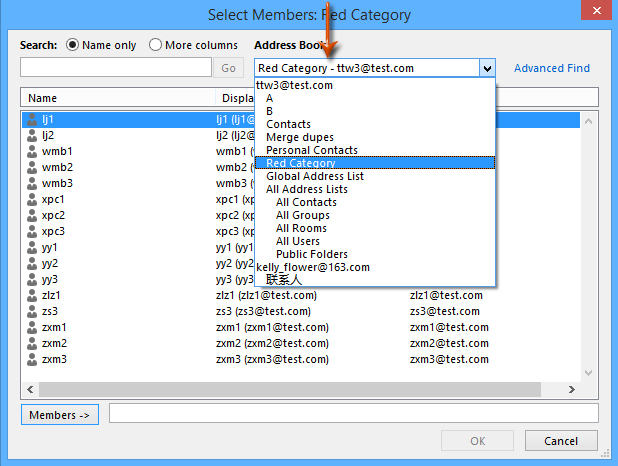Click the Members text input field
This screenshot has height=466, width=618.
[354, 413]
